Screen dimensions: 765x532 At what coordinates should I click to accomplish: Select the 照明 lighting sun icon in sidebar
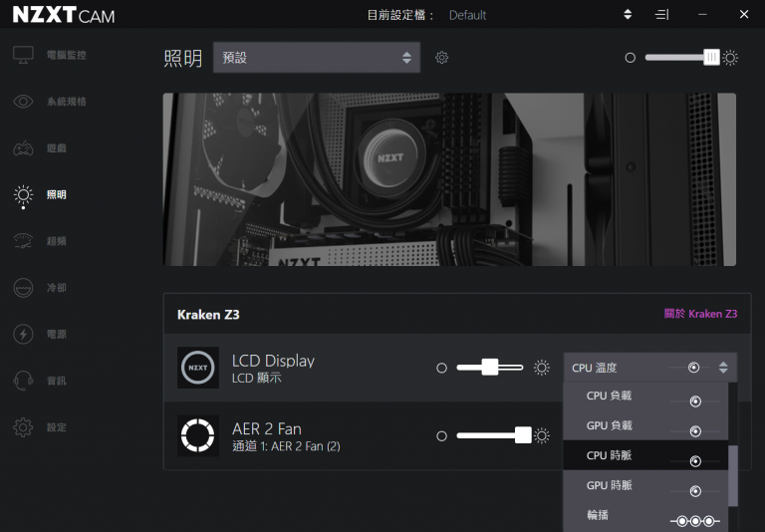[23, 194]
